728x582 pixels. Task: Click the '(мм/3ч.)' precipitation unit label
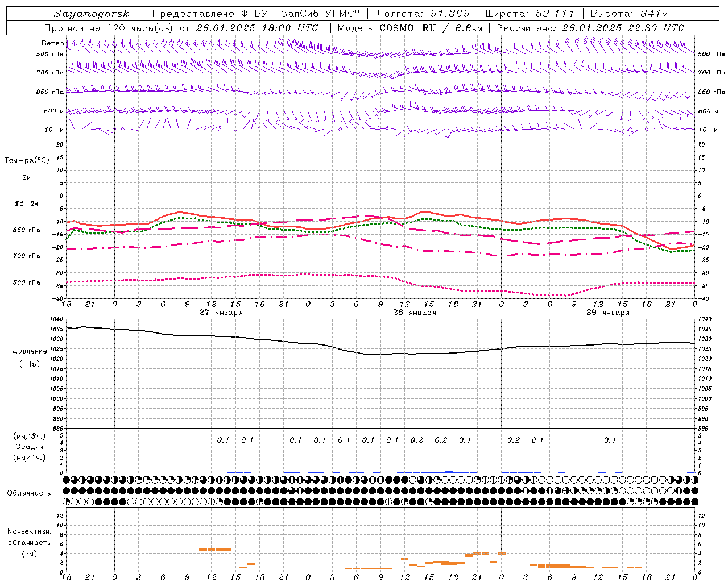(x=30, y=436)
